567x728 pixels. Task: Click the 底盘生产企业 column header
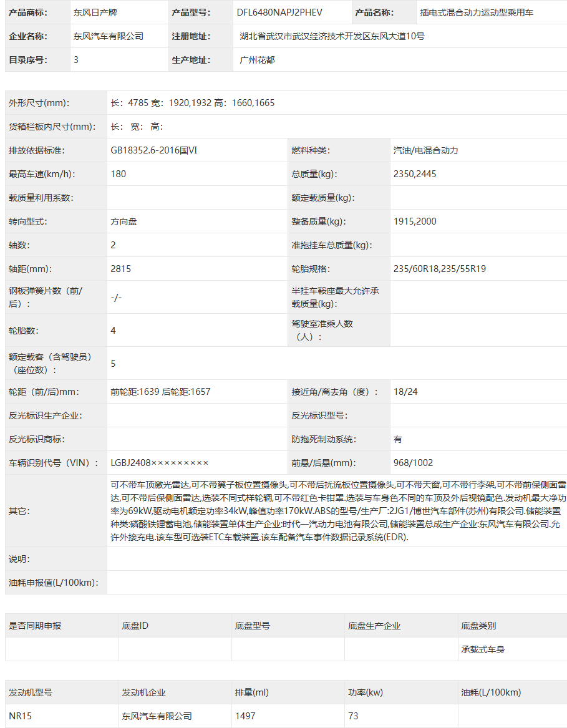[x=374, y=626]
